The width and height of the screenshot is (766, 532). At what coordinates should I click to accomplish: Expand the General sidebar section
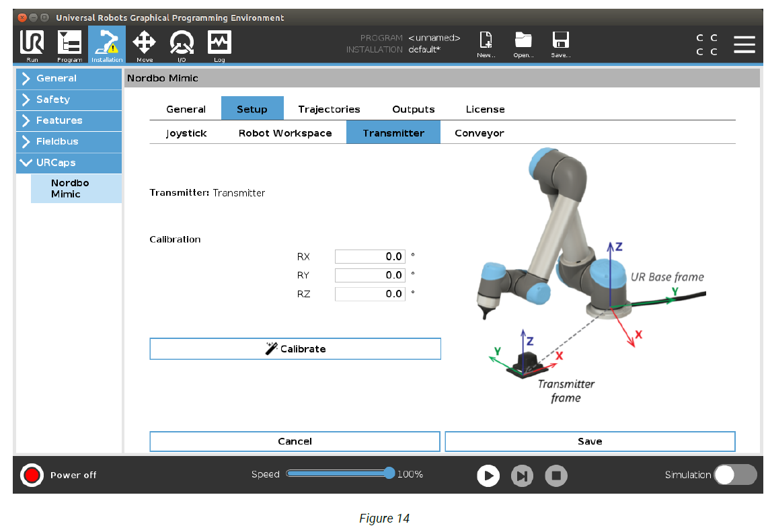[x=69, y=78]
